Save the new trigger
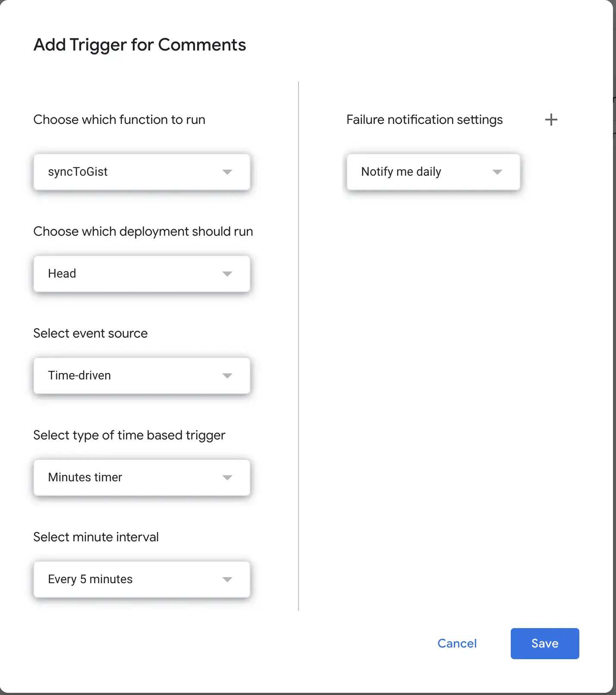616x695 pixels. [x=544, y=643]
